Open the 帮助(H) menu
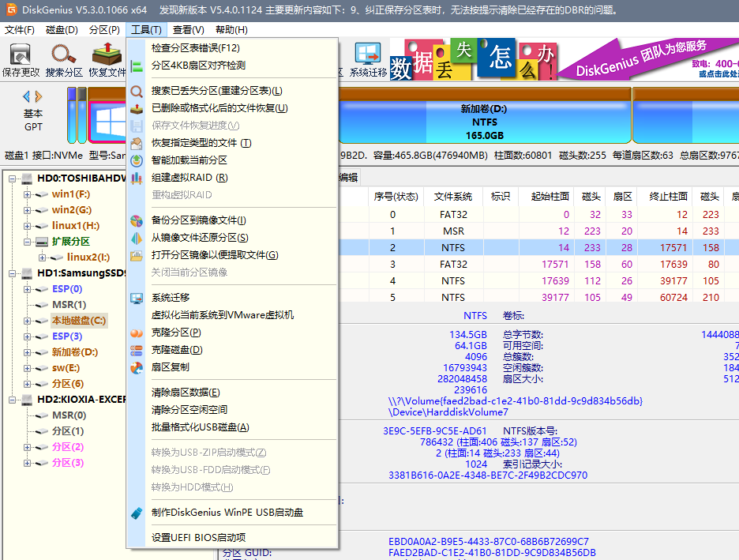739x560 pixels. coord(231,30)
